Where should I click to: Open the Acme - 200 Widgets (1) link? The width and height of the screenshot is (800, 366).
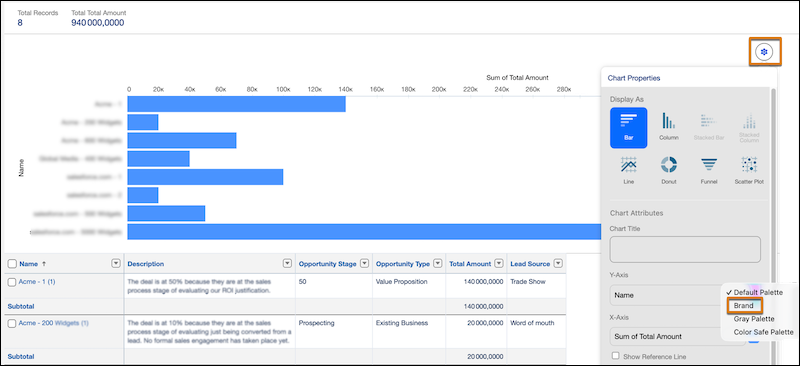[x=54, y=323]
